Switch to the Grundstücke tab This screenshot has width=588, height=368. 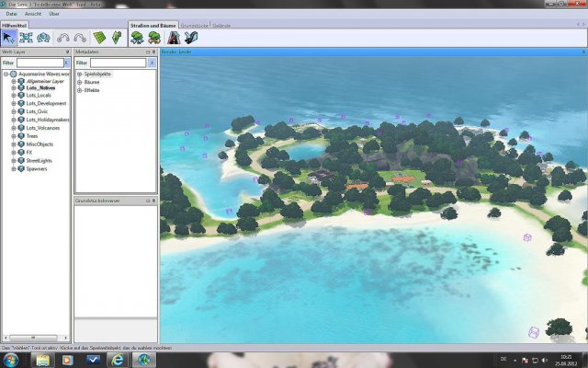(194, 26)
